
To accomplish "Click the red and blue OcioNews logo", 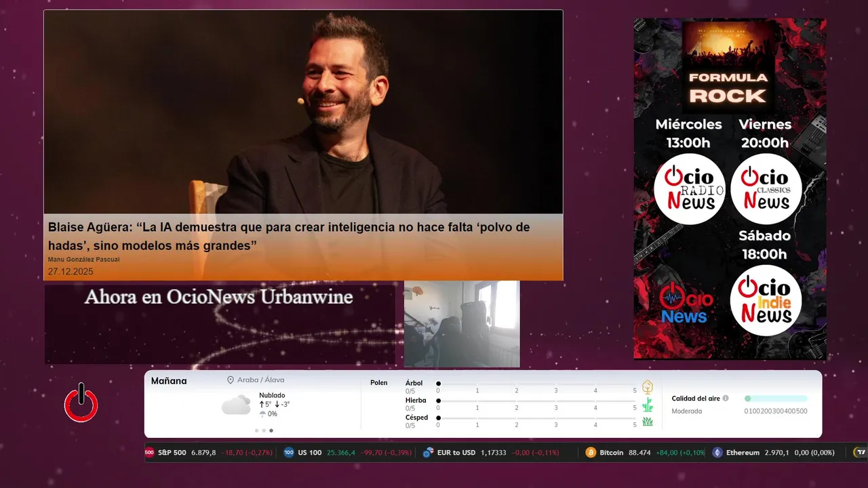I will [x=686, y=303].
